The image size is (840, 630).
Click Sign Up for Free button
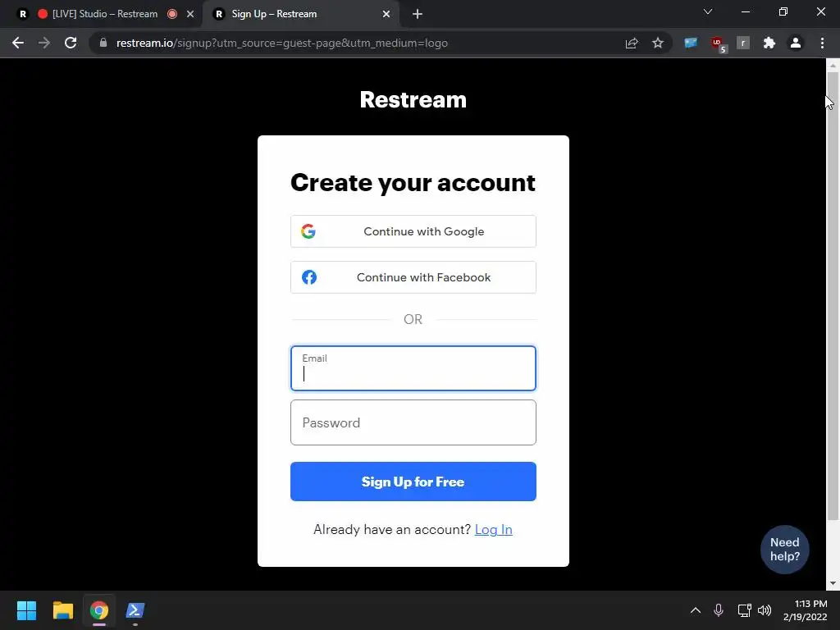[413, 482]
